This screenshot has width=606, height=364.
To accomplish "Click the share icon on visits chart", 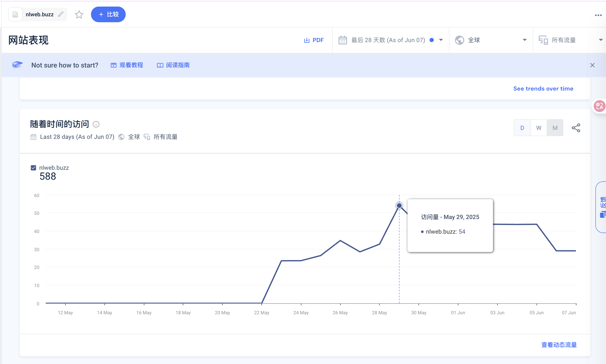I will (x=576, y=128).
